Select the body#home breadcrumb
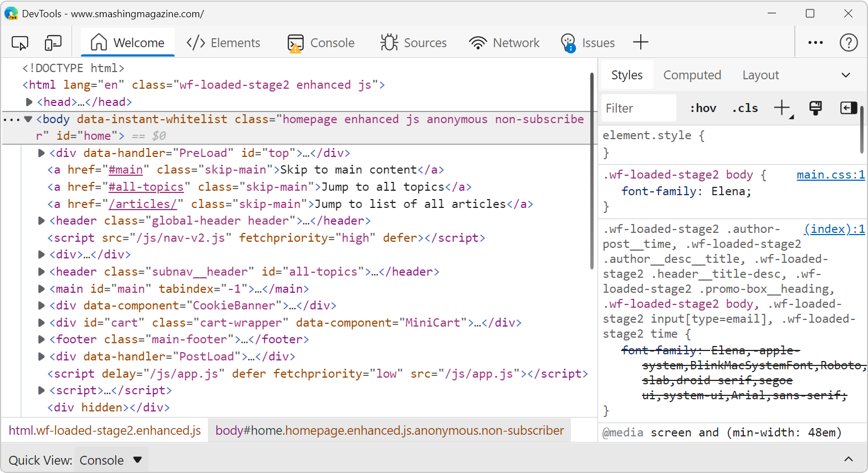The image size is (868, 473). pos(390,430)
